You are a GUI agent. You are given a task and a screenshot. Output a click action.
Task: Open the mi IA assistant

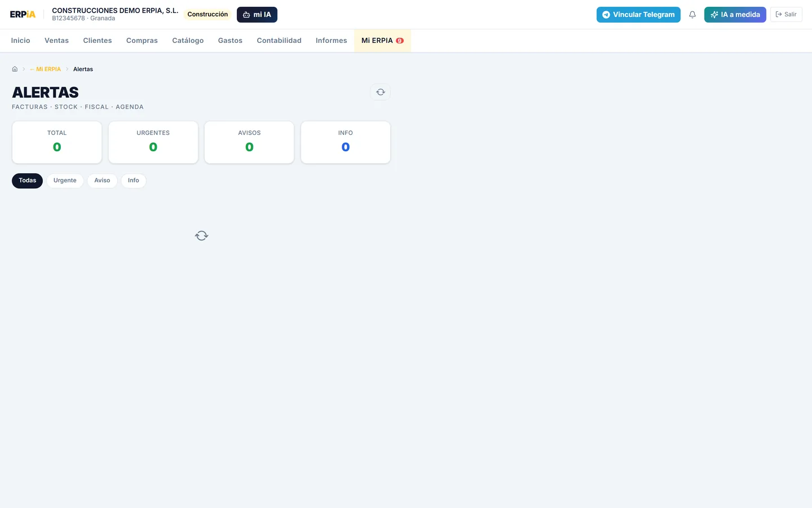pyautogui.click(x=257, y=15)
